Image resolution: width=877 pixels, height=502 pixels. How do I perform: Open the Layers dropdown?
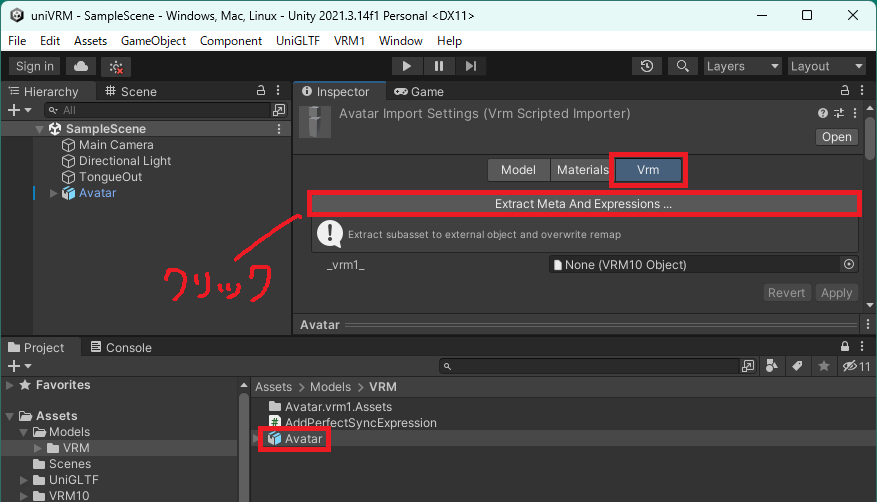click(741, 66)
